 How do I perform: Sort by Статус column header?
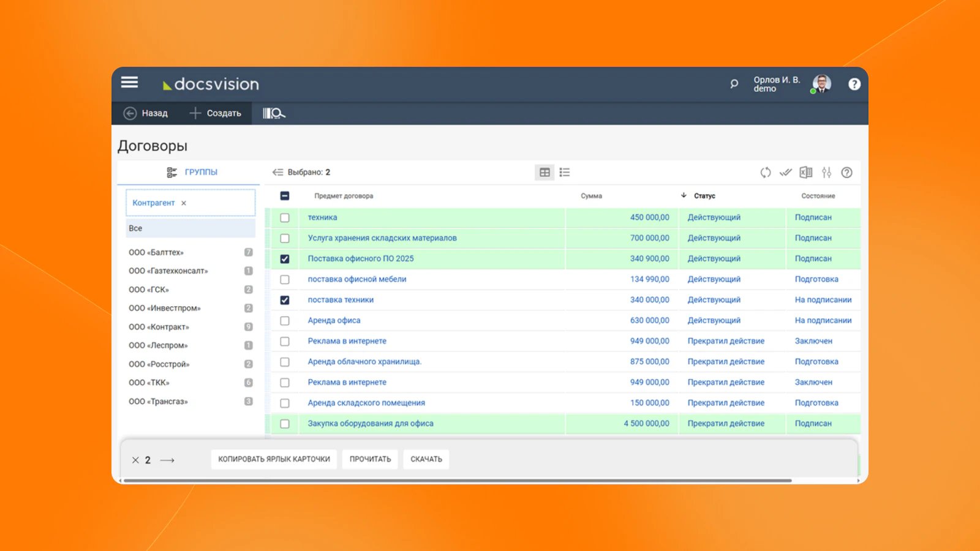704,196
